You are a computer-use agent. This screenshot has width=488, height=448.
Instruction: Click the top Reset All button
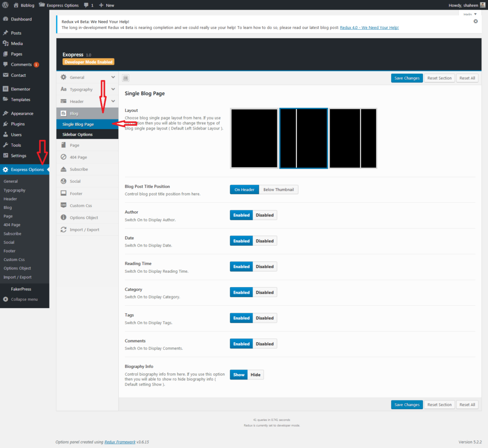[x=467, y=78]
